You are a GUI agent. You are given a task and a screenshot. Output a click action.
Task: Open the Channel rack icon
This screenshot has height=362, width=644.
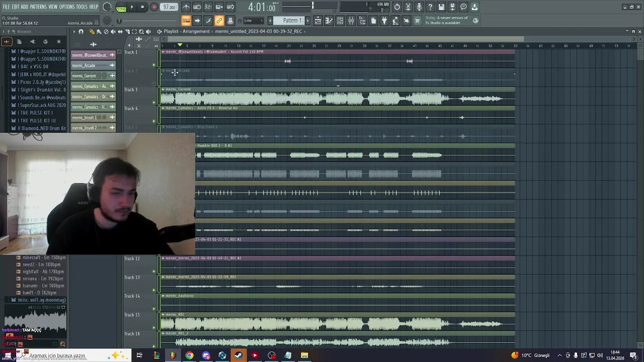pyautogui.click(x=340, y=21)
